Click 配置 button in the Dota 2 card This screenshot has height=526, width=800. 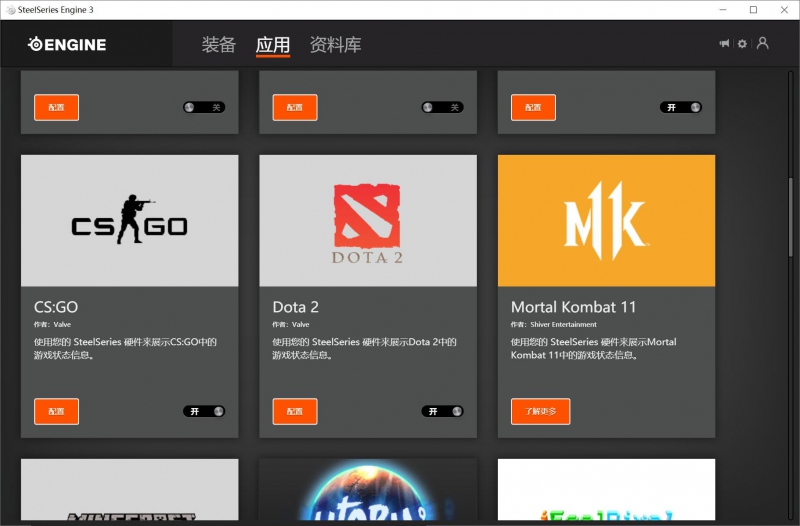[x=295, y=411]
